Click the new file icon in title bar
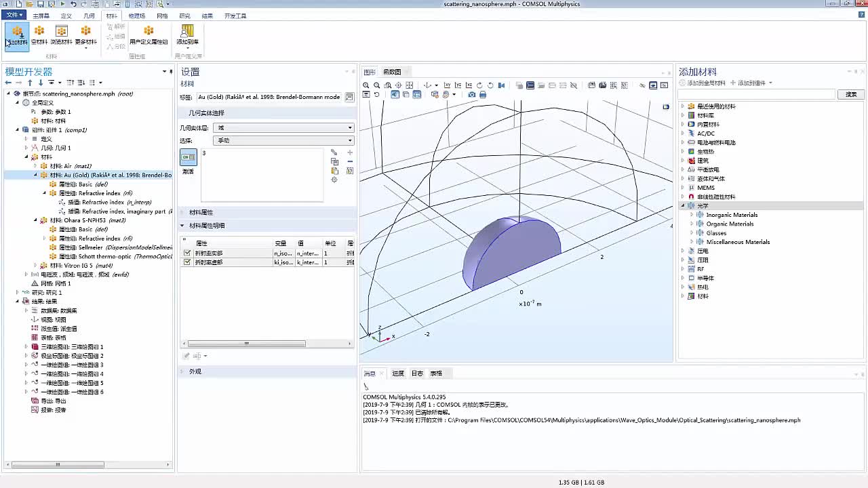The width and height of the screenshot is (868, 488). 20,4
